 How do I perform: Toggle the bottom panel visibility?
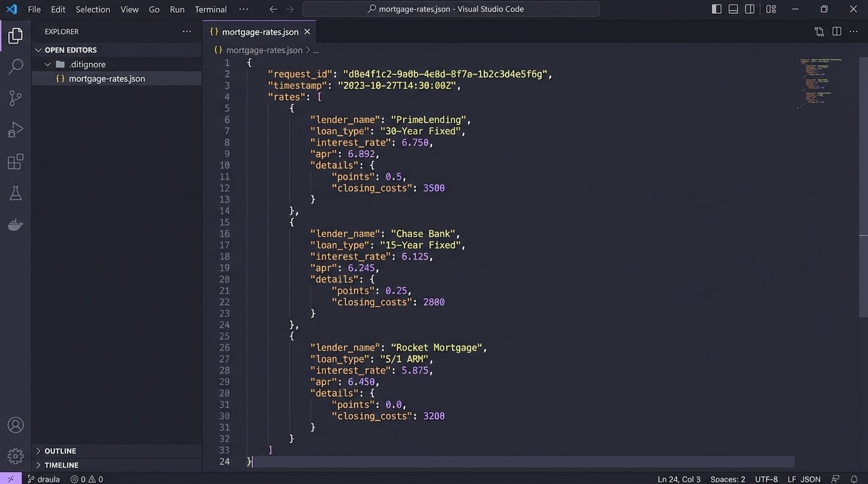[733, 9]
